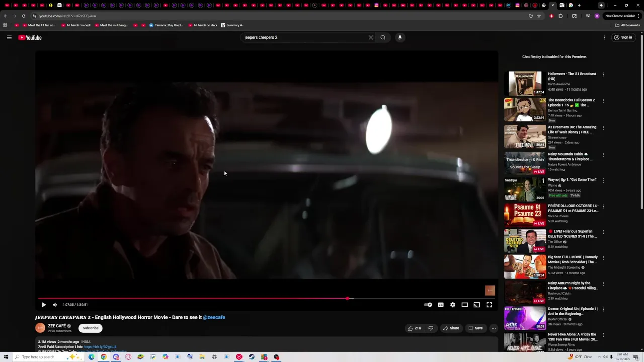The image size is (644, 362).
Task: Open the ZEE CAFÉ channel name
Action: (57, 326)
